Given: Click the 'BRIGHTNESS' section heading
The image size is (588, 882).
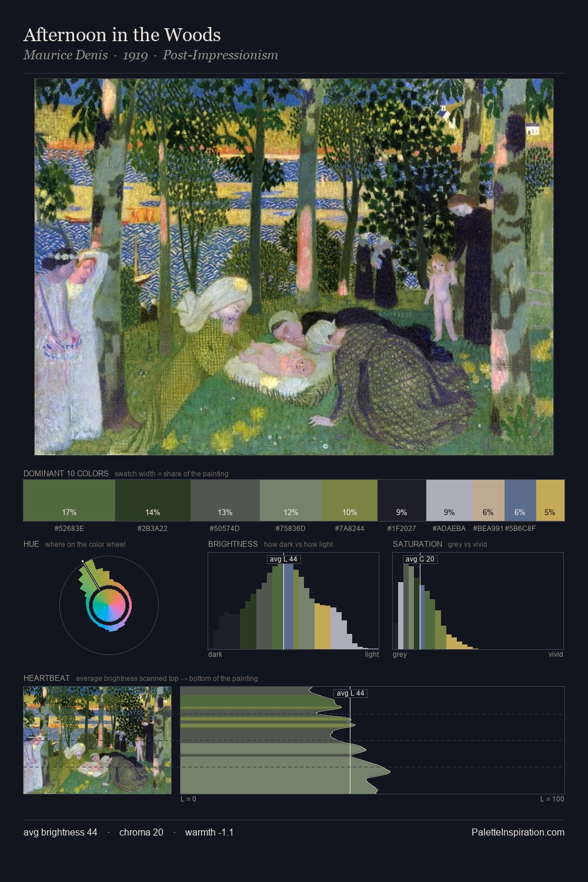Looking at the screenshot, I should click(233, 544).
